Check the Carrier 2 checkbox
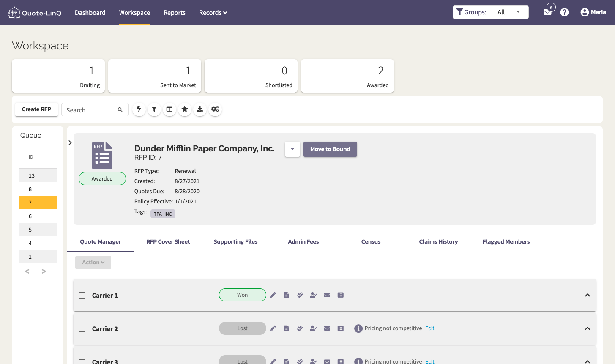The height and width of the screenshot is (364, 615). point(82,329)
